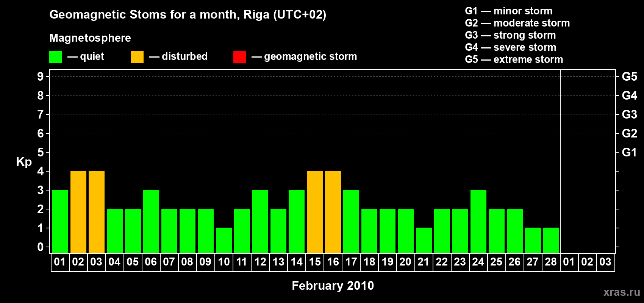Click the date label '16'
644x303 pixels.
point(333,262)
